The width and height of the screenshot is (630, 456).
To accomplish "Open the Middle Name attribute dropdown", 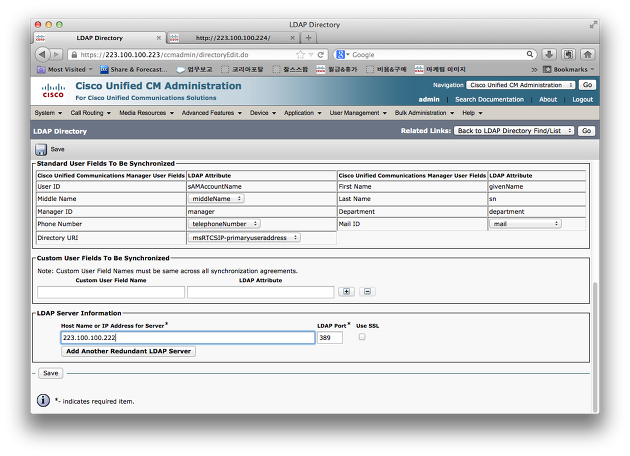I will tap(216, 199).
